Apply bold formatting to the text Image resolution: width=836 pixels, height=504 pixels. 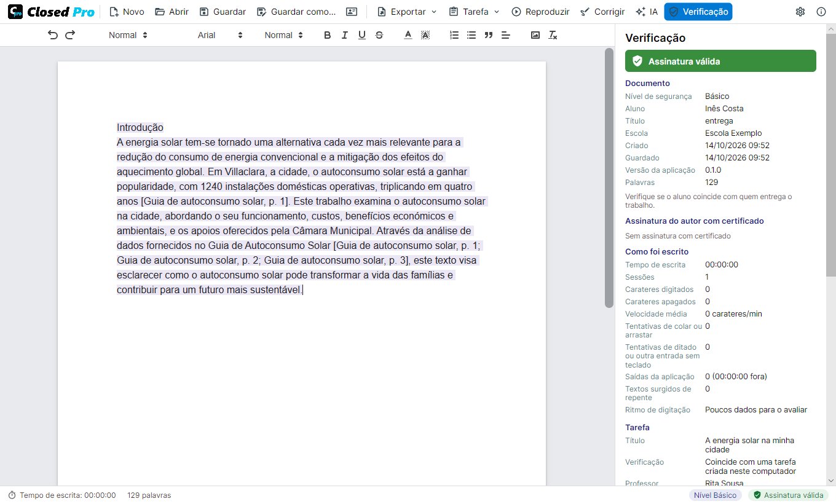(x=327, y=35)
